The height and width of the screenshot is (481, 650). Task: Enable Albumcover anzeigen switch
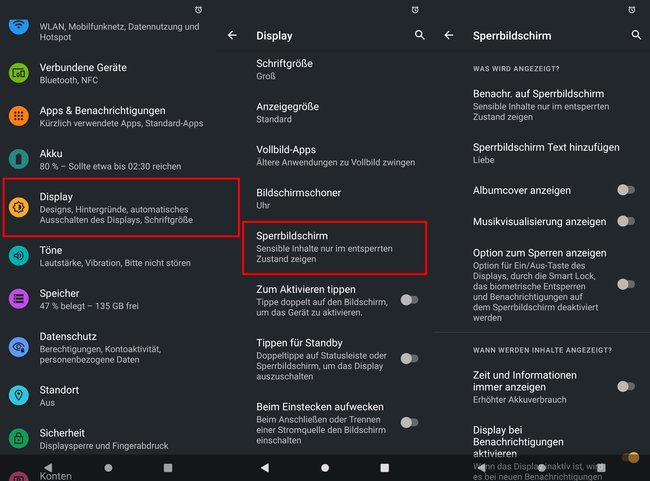(626, 190)
